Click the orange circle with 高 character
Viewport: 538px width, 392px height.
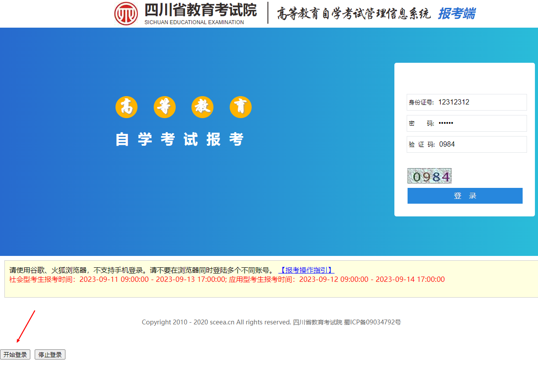[x=126, y=107]
